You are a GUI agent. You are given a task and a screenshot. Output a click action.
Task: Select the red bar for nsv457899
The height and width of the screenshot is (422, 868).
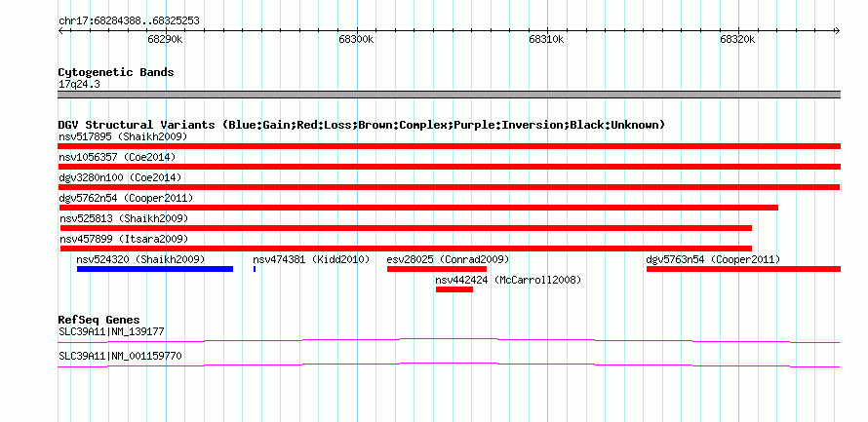(x=406, y=249)
